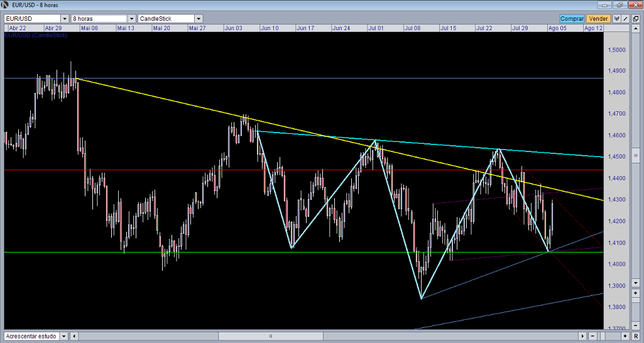Restore down the chart window
The image size is (644, 343).
coord(620,5)
